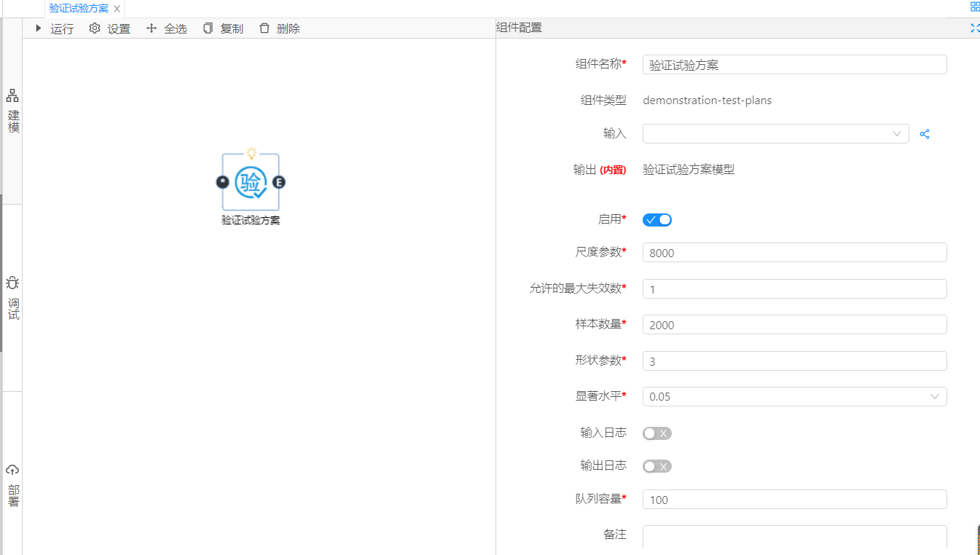This screenshot has width=980, height=555.
Task: Expand the 输入 input dropdown
Action: (x=775, y=134)
